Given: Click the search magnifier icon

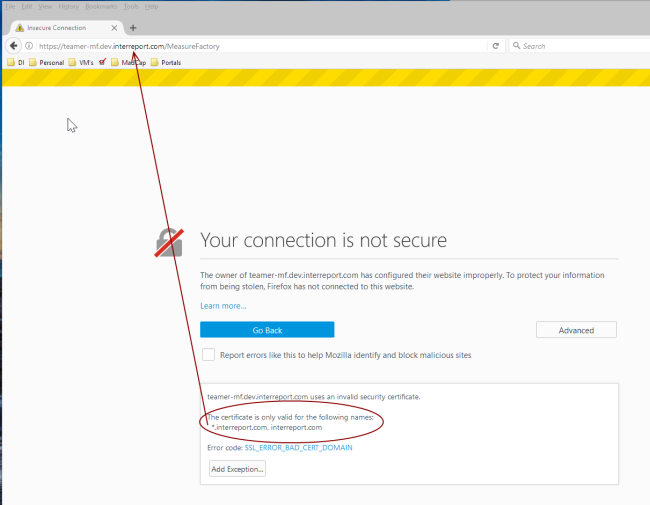Looking at the screenshot, I should point(515,46).
